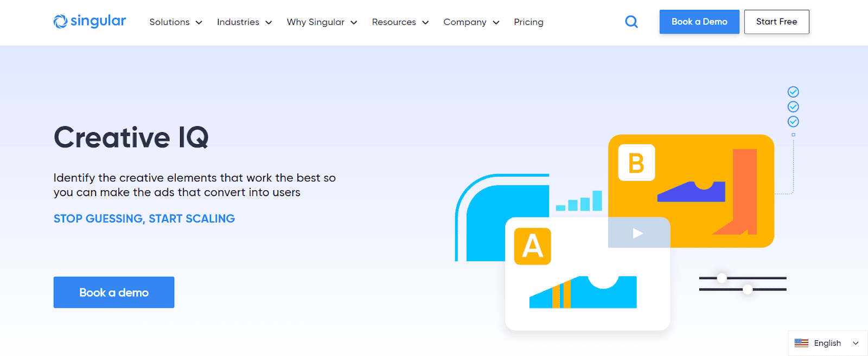Click the middle checkmark circle

click(x=793, y=107)
